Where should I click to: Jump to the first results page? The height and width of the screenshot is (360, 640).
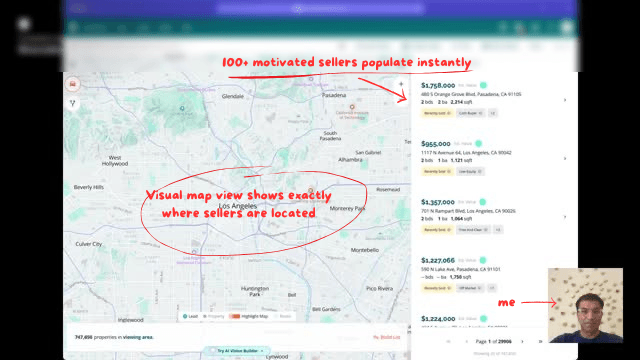pyautogui.click(x=449, y=341)
